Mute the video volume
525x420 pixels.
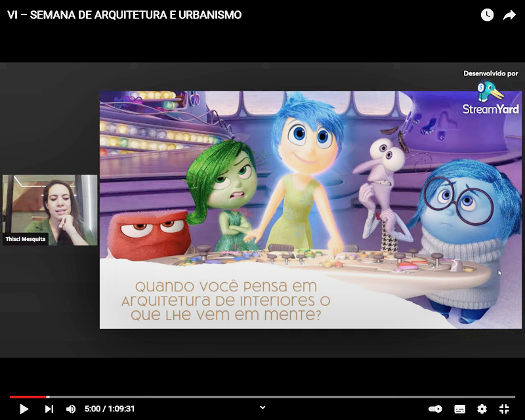[71, 409]
